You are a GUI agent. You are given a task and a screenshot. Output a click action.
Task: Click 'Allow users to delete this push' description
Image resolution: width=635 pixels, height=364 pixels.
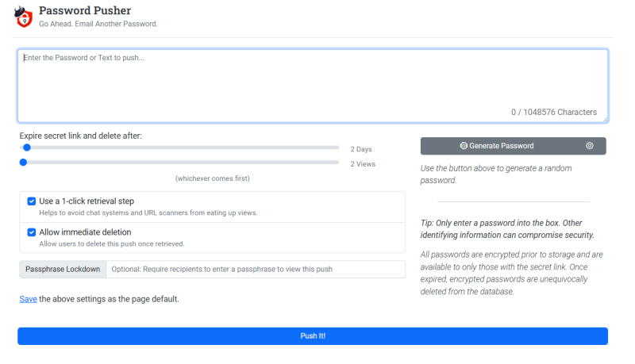click(112, 244)
